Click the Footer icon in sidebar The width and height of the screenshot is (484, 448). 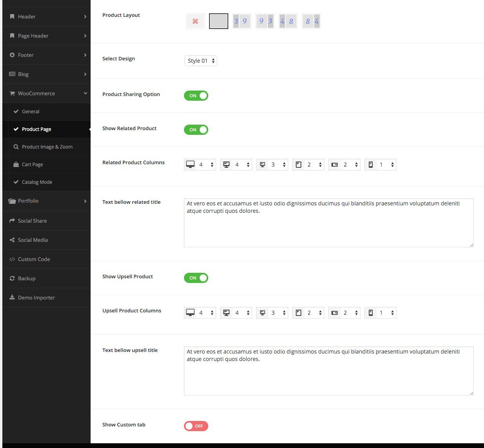12,55
